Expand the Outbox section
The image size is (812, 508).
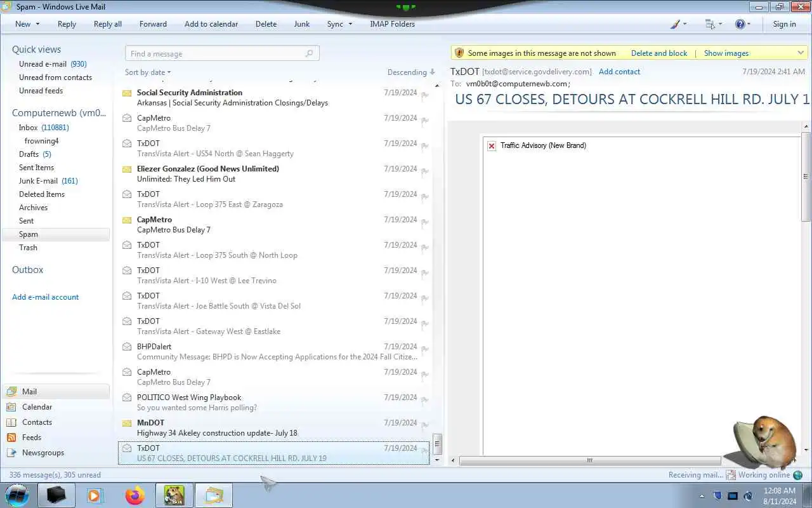(x=27, y=269)
